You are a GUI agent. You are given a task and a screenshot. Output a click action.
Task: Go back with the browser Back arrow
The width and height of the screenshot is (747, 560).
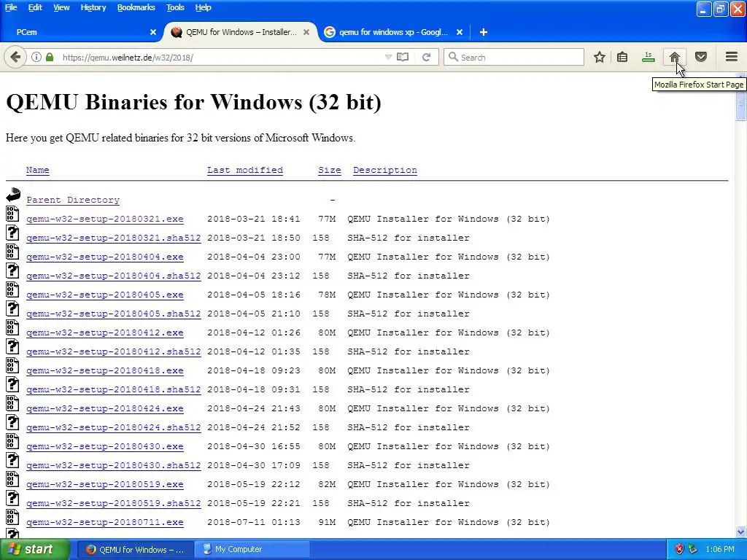pyautogui.click(x=15, y=57)
